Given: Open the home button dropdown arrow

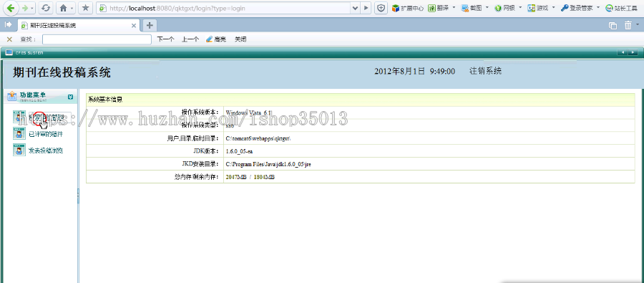Looking at the screenshot, I should click(72, 8).
